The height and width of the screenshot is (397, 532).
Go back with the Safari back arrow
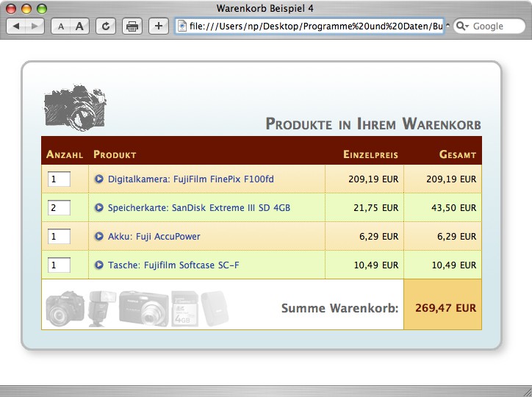coord(15,26)
